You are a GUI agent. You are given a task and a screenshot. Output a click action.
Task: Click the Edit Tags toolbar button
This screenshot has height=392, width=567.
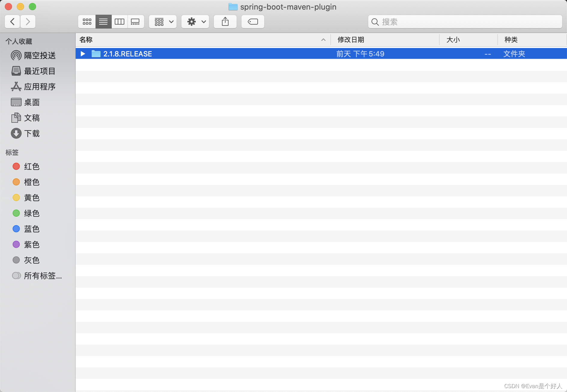click(253, 22)
